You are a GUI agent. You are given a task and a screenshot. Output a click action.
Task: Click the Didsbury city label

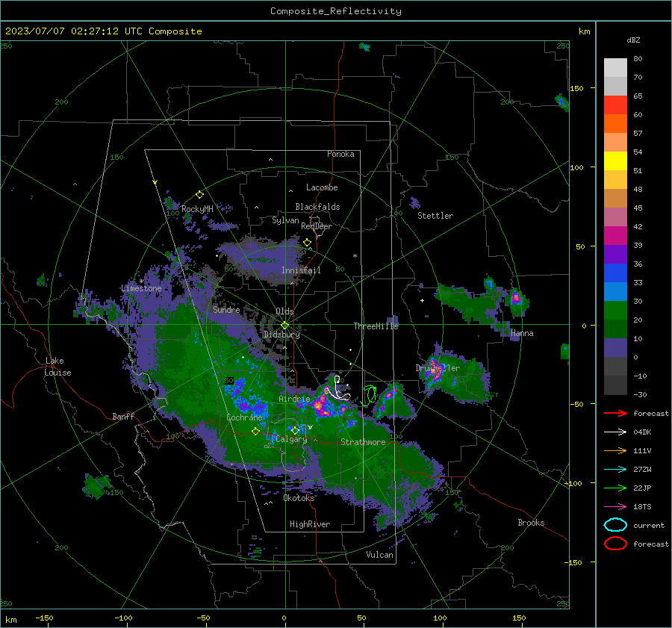[281, 335]
